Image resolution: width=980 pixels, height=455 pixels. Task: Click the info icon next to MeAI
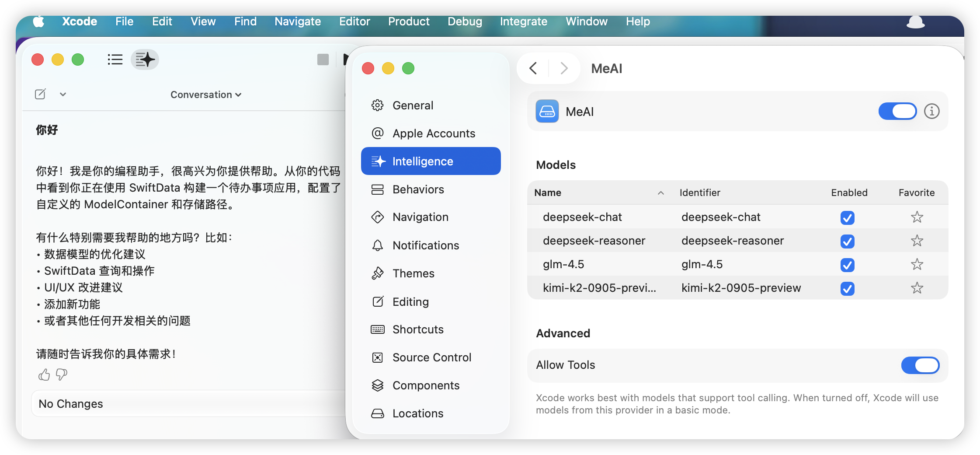click(931, 112)
